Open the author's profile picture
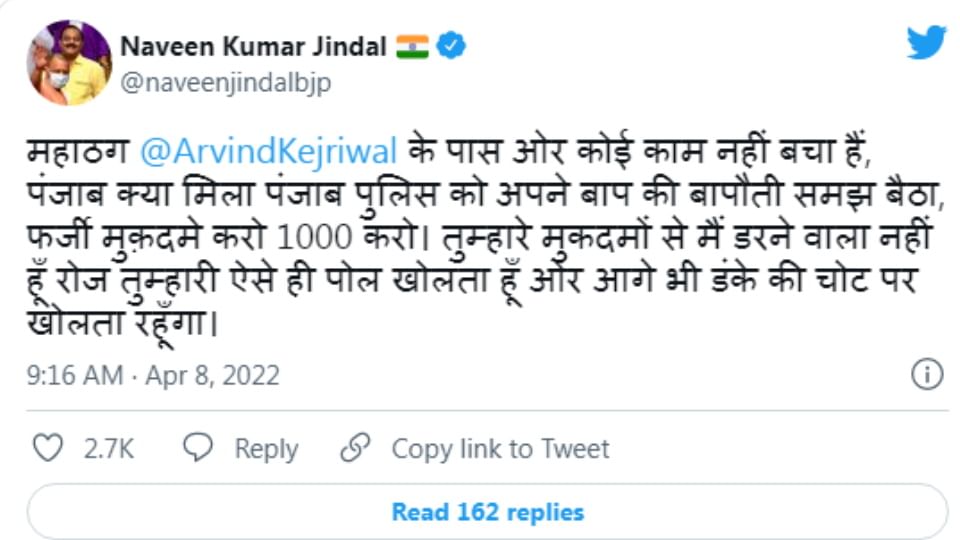The width and height of the screenshot is (960, 540). (69, 63)
